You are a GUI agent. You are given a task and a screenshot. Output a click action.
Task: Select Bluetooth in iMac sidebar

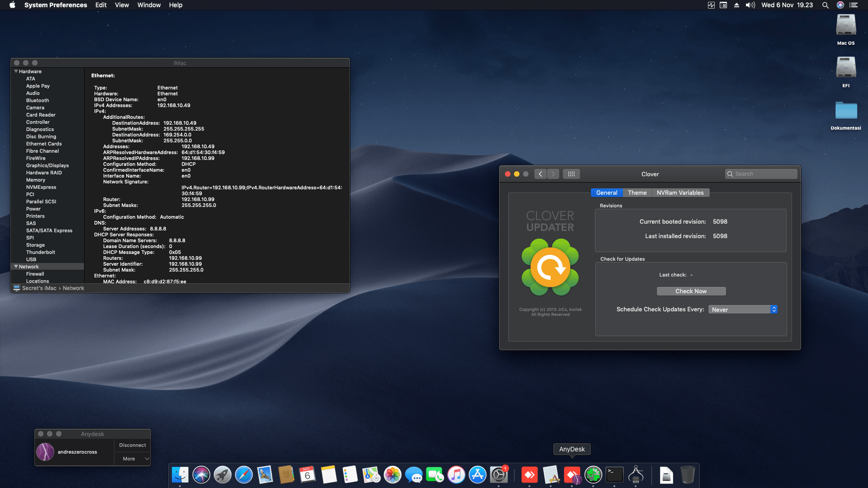[x=38, y=100]
